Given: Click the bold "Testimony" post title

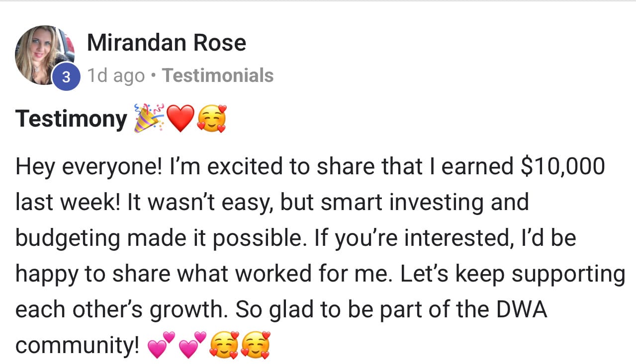Looking at the screenshot, I should tap(71, 119).
